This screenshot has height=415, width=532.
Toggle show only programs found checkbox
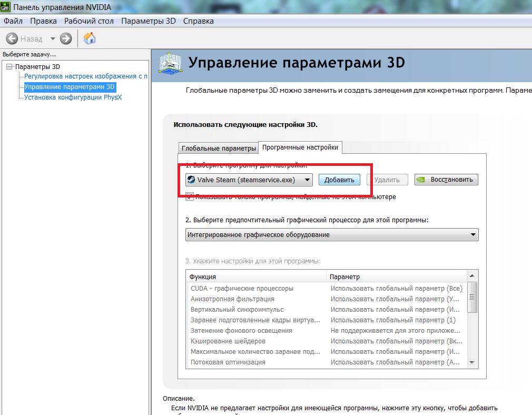click(x=189, y=196)
